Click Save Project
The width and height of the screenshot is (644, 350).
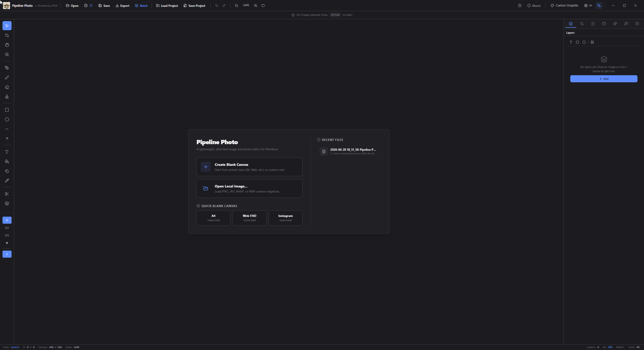[194, 6]
